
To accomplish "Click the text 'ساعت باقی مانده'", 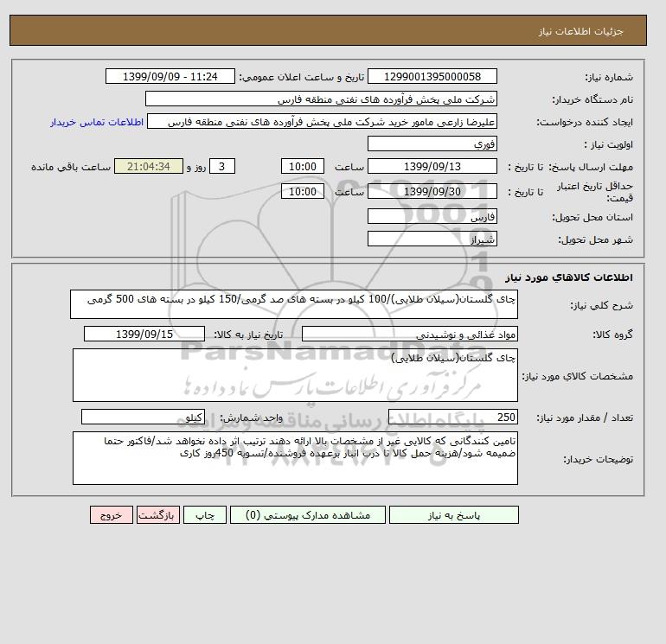I will 71,167.
